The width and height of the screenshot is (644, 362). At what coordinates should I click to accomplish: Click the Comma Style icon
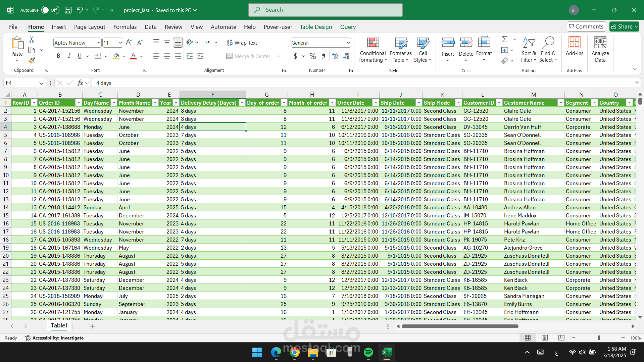point(323,56)
